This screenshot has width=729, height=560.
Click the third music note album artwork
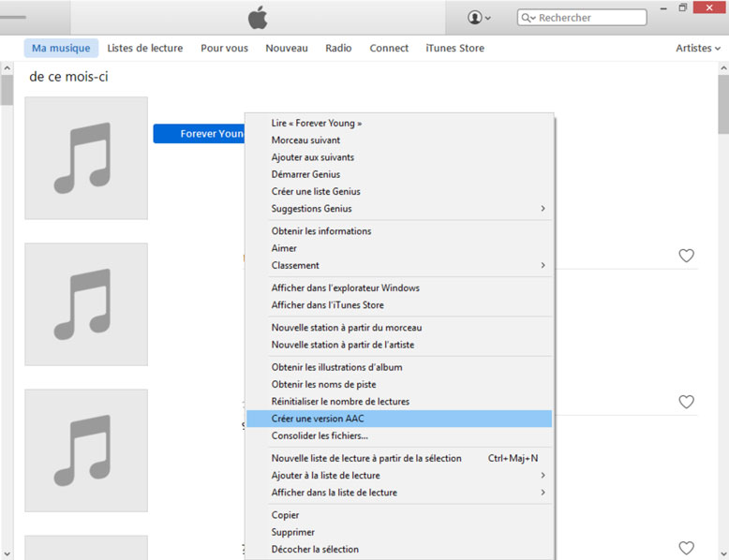[86, 450]
